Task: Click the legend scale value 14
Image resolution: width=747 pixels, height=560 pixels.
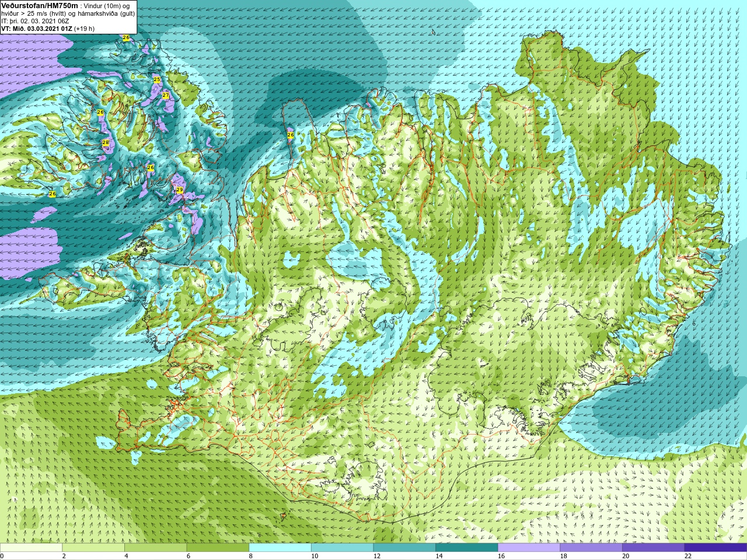Action: click(x=439, y=556)
